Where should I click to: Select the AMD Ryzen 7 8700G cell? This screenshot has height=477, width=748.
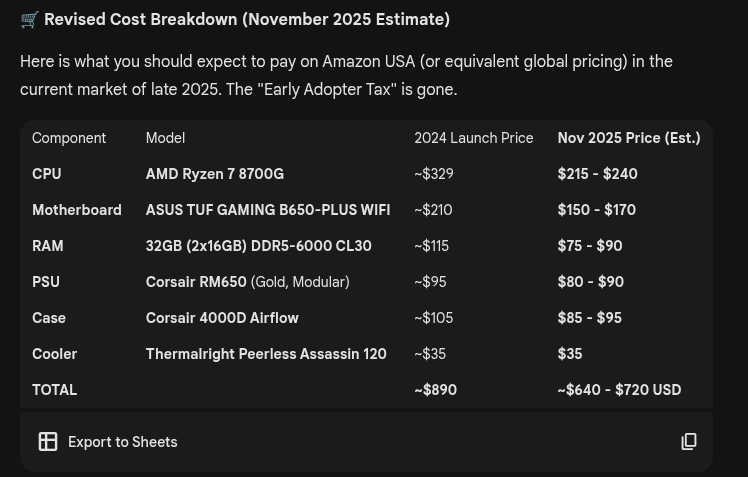(x=215, y=174)
